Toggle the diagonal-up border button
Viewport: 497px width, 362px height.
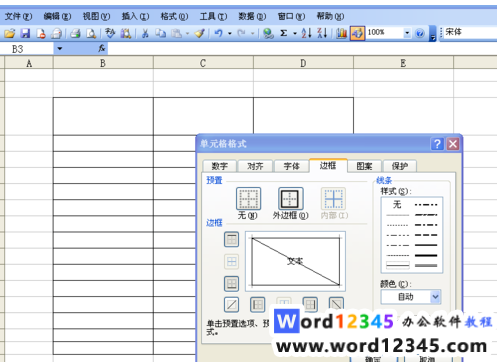[231, 304]
